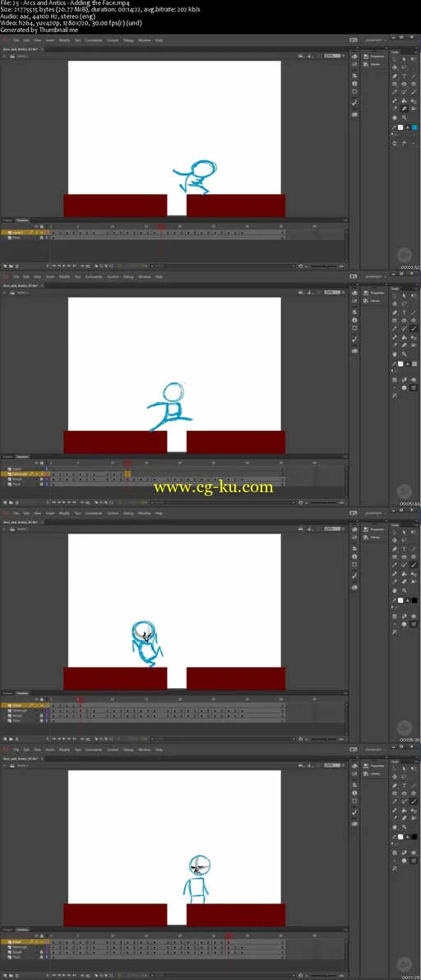Select the Pen tool in the 00:08:36 frame

pos(394,549)
